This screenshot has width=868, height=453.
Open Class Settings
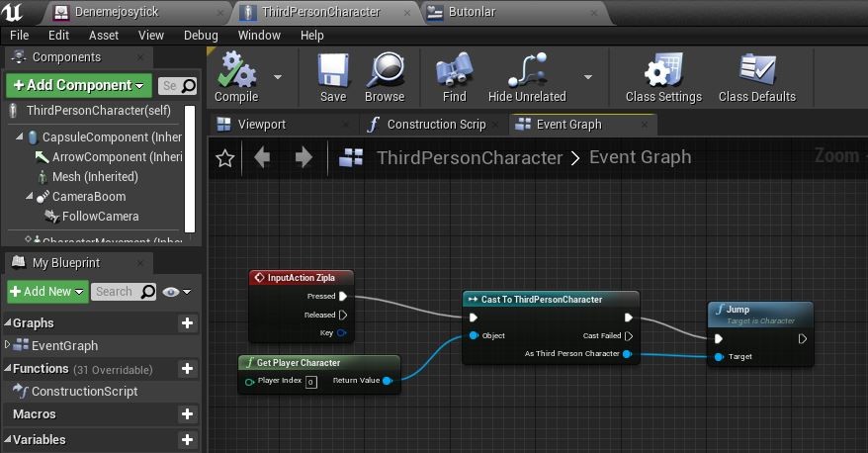(x=663, y=77)
